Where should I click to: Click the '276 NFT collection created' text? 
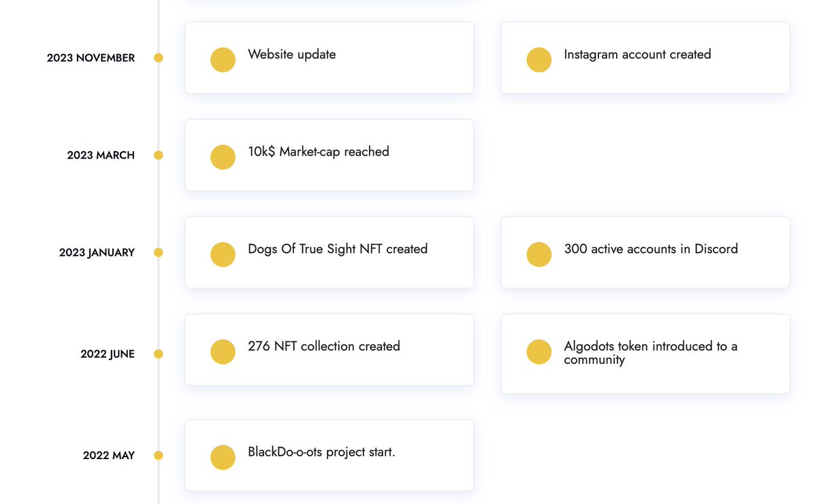coord(324,346)
